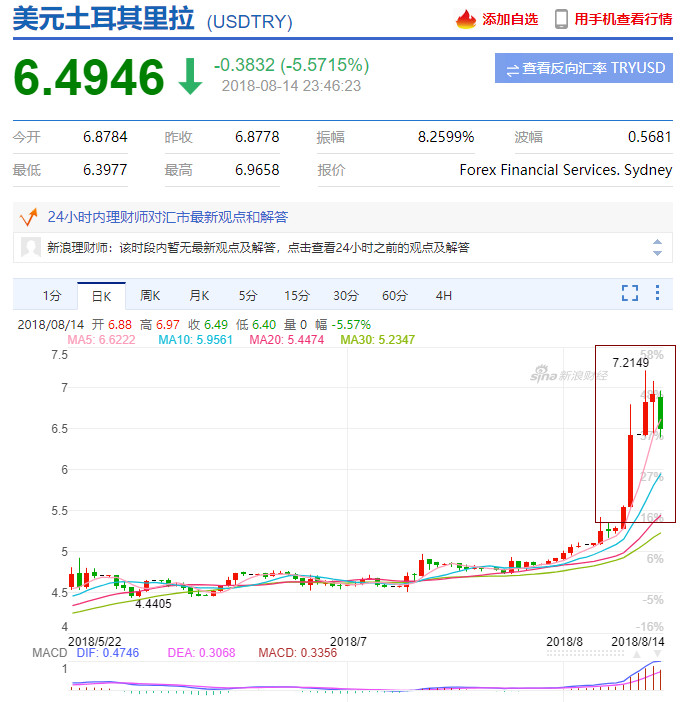Enter fullscreen chart mode via the bracket icon
Image resolution: width=688 pixels, height=702 pixels.
[629, 293]
